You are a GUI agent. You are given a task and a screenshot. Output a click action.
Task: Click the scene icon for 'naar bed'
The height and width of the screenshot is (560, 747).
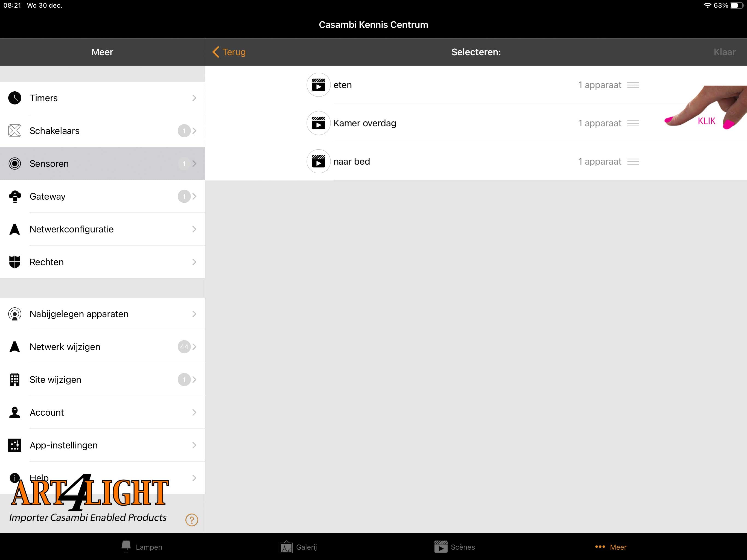(318, 161)
